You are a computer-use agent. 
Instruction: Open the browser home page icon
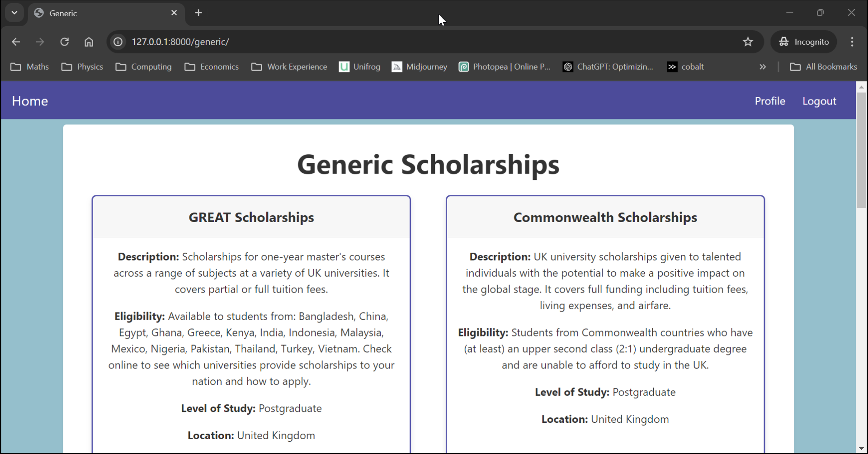pos(89,42)
